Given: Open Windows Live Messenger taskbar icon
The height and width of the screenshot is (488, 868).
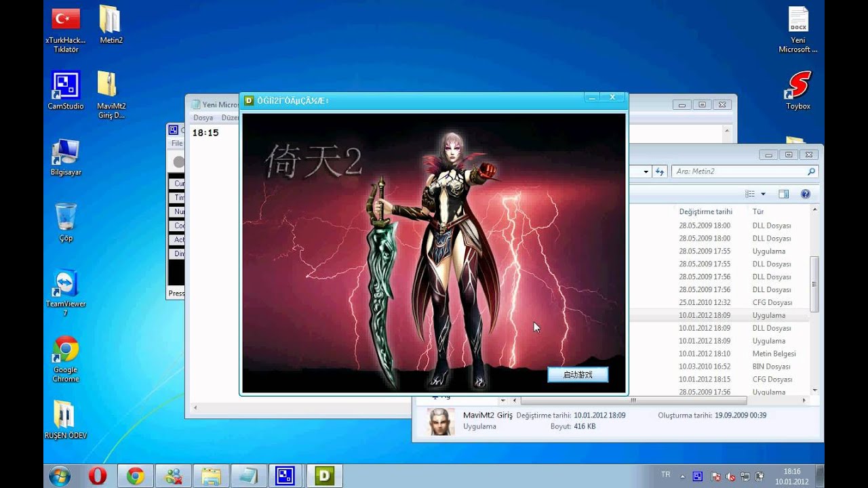Looking at the screenshot, I should point(173,476).
